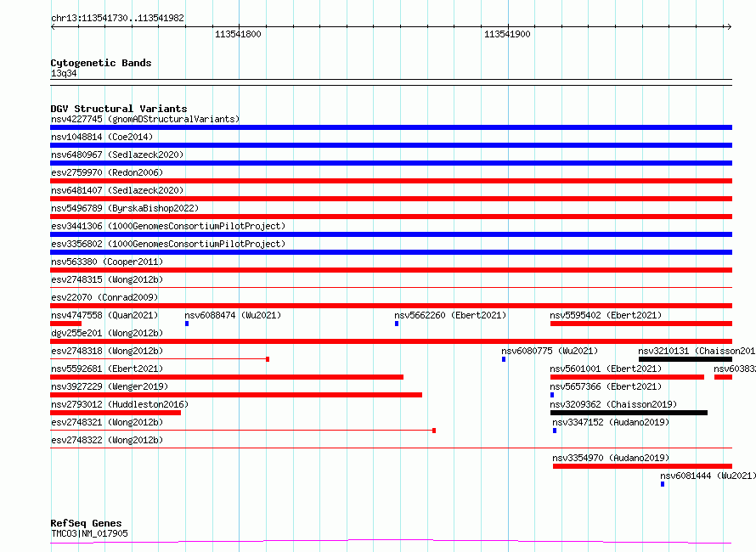The width and height of the screenshot is (756, 552).
Task: Click the TMCO3|NM_017905 gene label
Action: tap(89, 533)
